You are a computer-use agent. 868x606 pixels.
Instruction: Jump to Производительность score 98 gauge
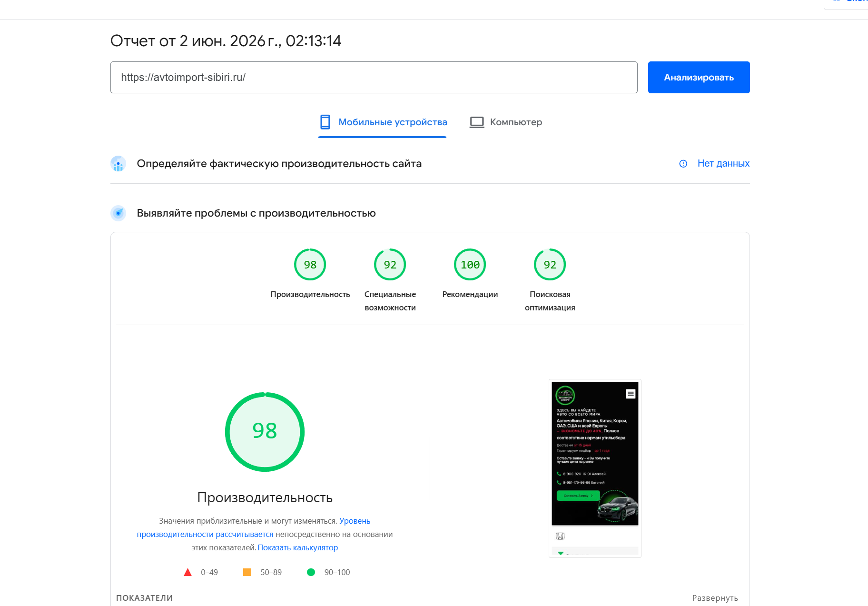pyautogui.click(x=310, y=265)
